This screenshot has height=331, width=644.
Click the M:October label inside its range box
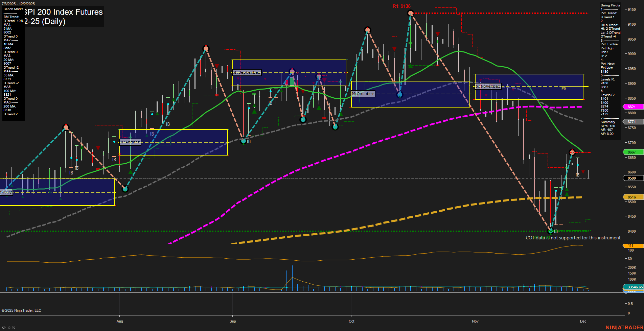(x=363, y=94)
